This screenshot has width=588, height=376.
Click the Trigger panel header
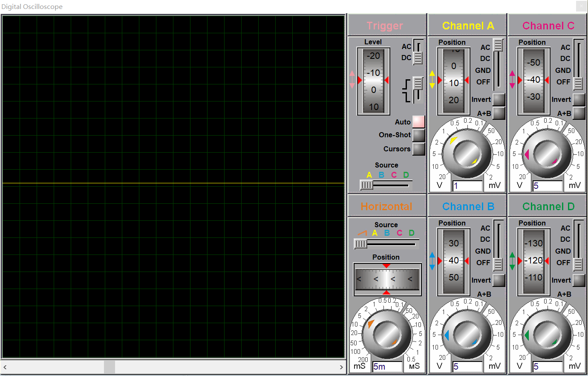click(387, 25)
